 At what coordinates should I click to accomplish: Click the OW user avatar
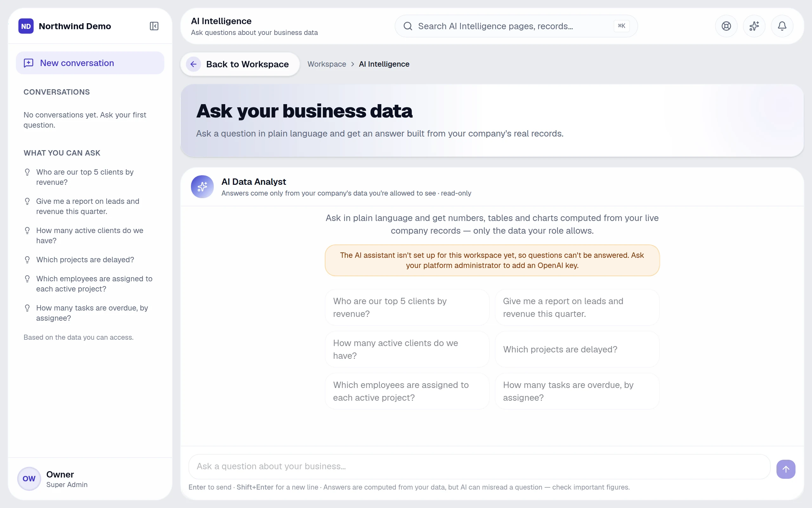click(x=29, y=478)
